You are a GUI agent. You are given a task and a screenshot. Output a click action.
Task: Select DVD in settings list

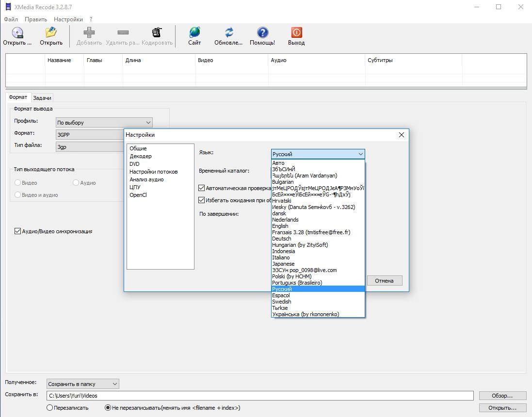(134, 164)
